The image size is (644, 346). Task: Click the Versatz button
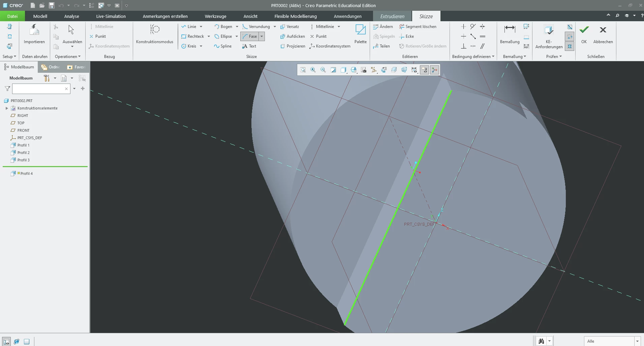pos(289,27)
